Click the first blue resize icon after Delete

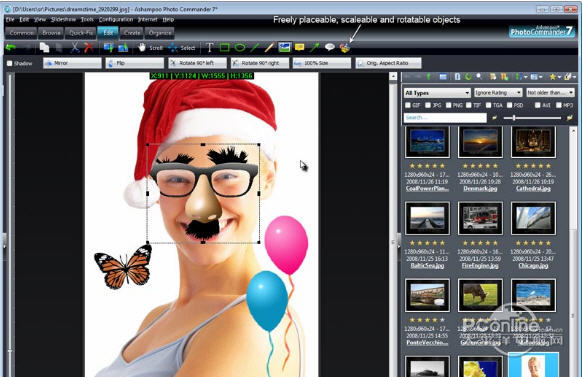click(x=109, y=47)
